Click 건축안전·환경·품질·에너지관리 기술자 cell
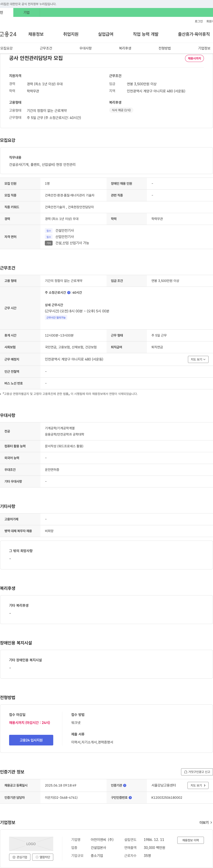213x868 pixels. click(x=70, y=195)
